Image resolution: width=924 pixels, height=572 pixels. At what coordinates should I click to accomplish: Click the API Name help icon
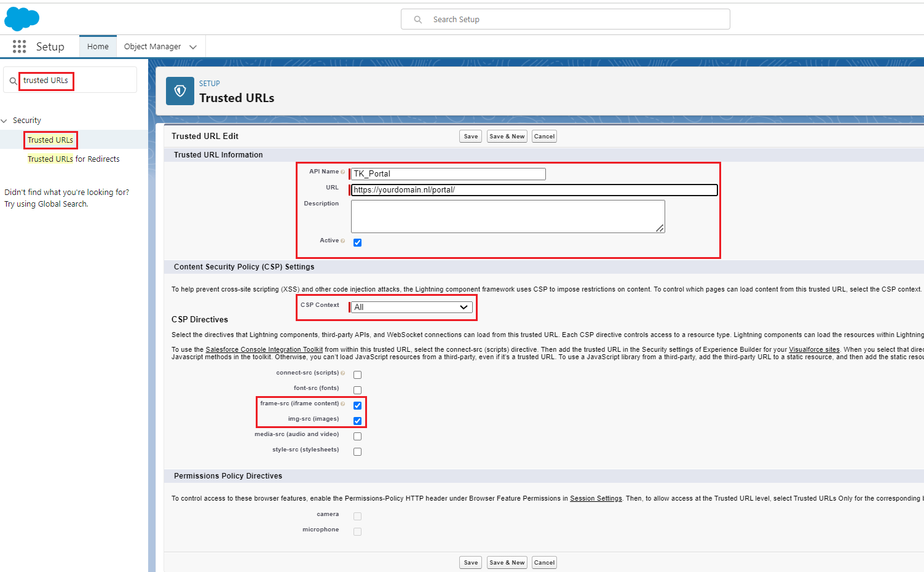[x=343, y=172]
